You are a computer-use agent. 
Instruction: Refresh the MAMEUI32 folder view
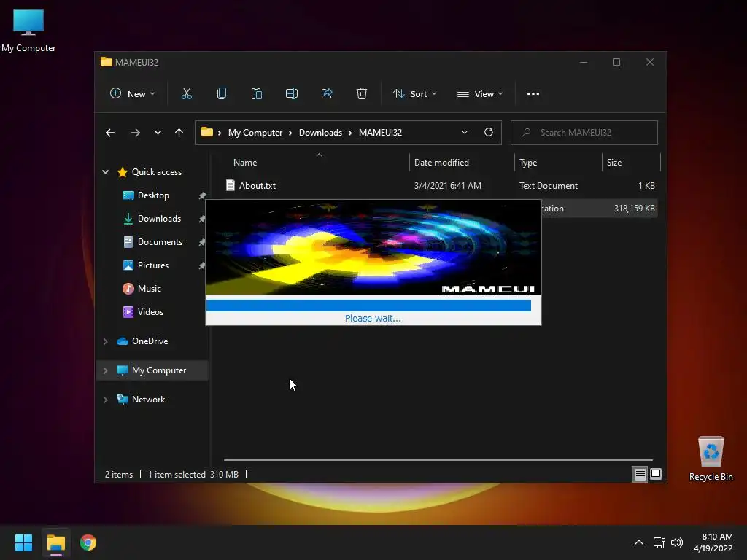point(489,133)
